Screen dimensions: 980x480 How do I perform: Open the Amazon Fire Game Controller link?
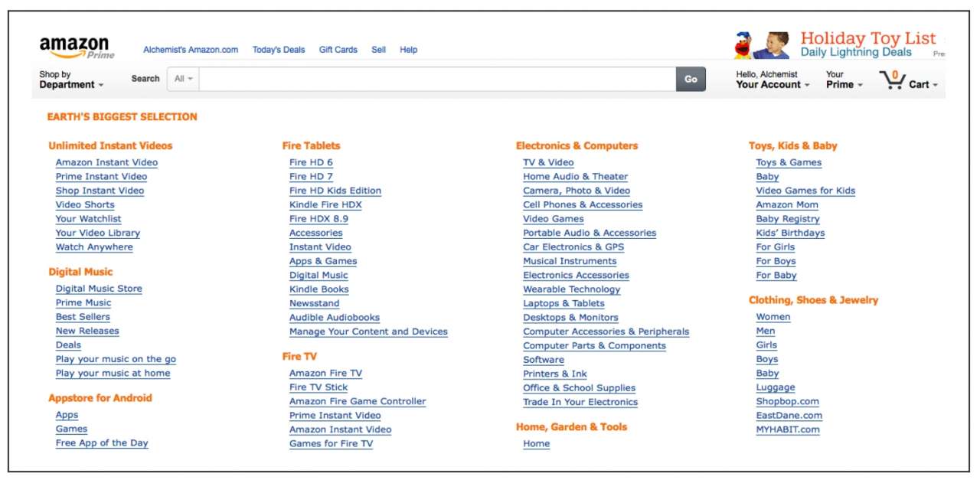(x=358, y=402)
